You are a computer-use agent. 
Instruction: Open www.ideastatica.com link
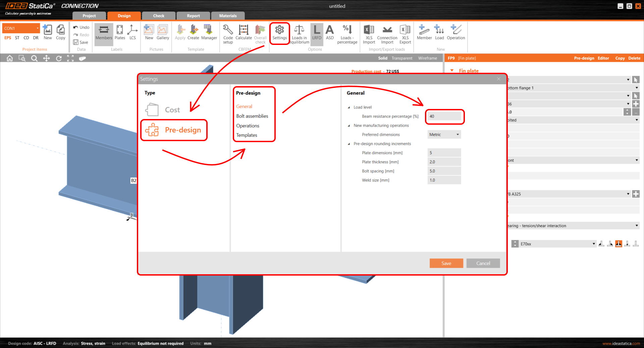click(621, 343)
